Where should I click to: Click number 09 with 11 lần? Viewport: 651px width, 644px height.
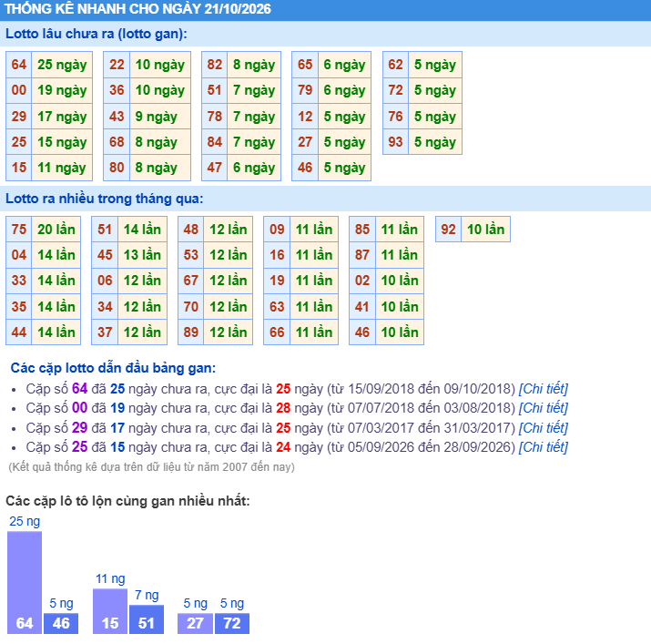point(277,230)
